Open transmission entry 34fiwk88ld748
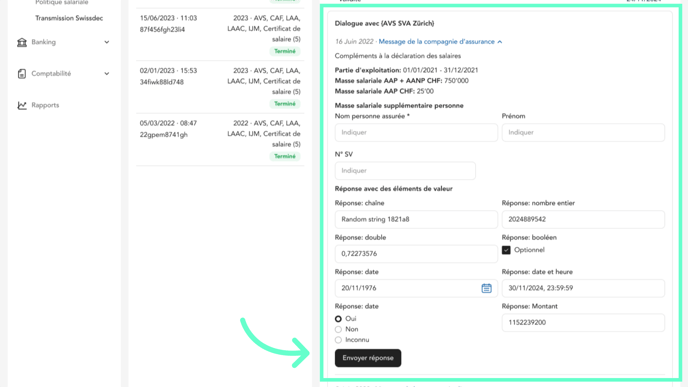The width and height of the screenshot is (688, 387). coord(220,87)
